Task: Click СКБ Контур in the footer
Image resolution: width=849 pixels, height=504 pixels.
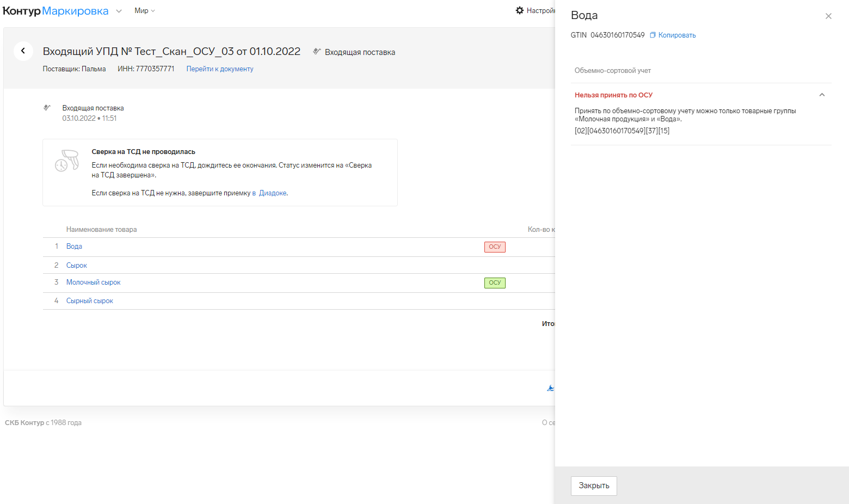Action: (24, 423)
